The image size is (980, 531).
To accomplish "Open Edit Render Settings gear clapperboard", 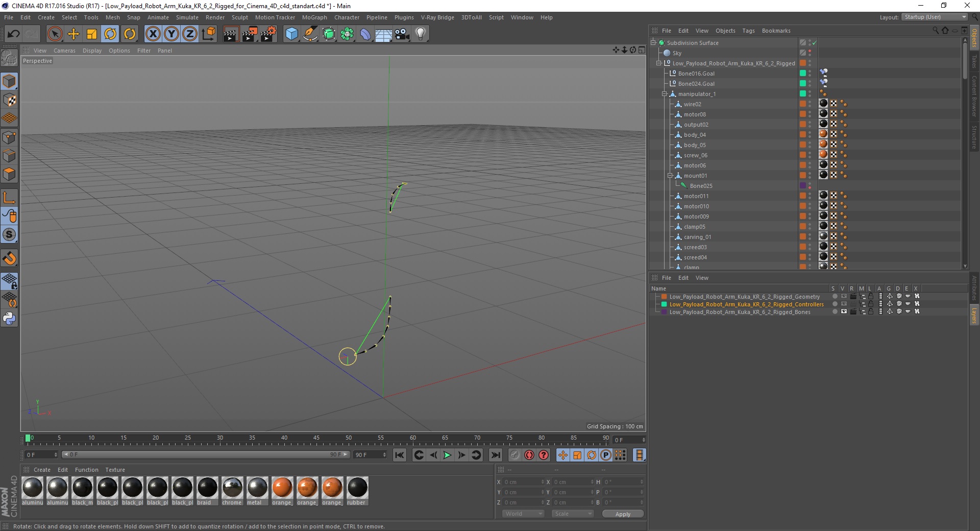I will 268,34.
